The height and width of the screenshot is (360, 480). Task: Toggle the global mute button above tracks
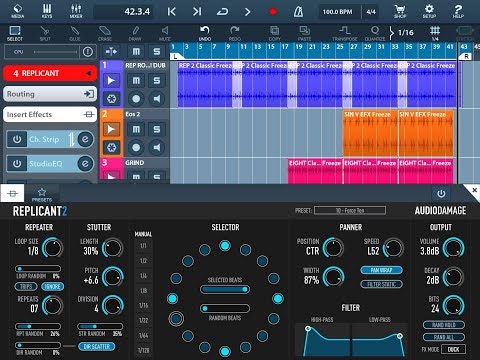(136, 51)
